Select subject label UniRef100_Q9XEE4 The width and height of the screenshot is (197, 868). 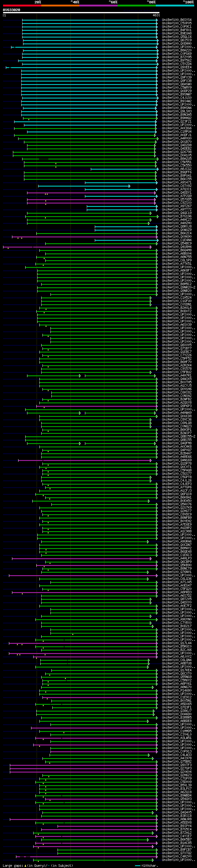pyautogui.click(x=176, y=67)
